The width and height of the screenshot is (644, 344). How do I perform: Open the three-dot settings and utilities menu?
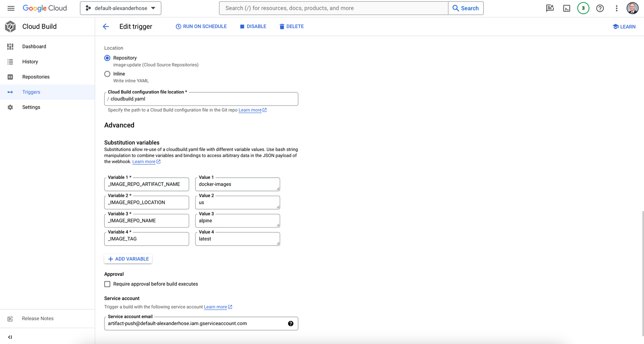point(617,8)
